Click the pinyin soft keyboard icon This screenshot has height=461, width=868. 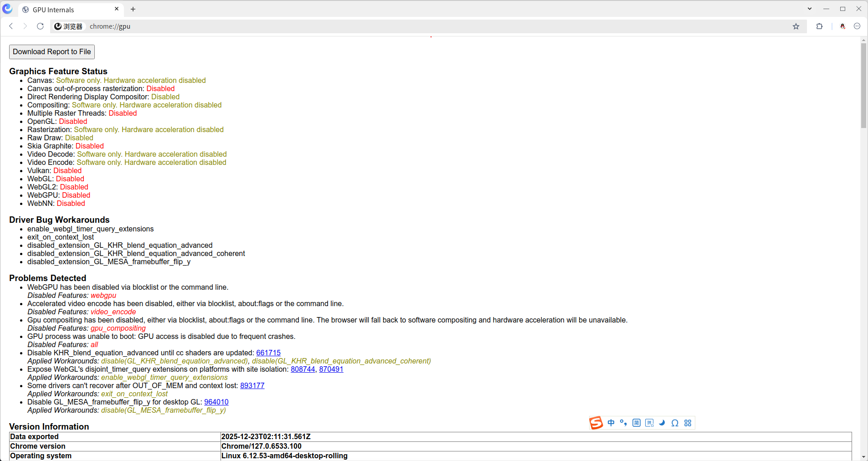[649, 423]
